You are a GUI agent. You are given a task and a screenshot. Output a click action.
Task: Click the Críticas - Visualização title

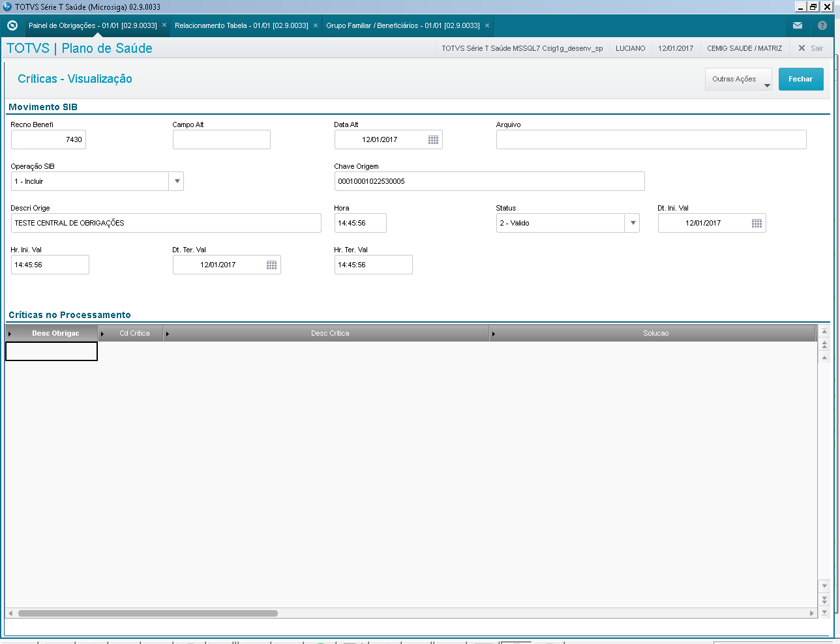(x=75, y=79)
